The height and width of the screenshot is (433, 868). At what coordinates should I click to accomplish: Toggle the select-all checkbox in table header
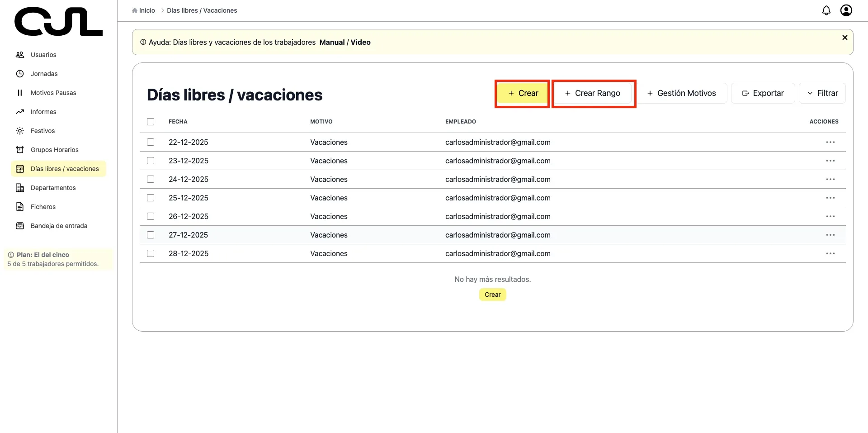151,122
